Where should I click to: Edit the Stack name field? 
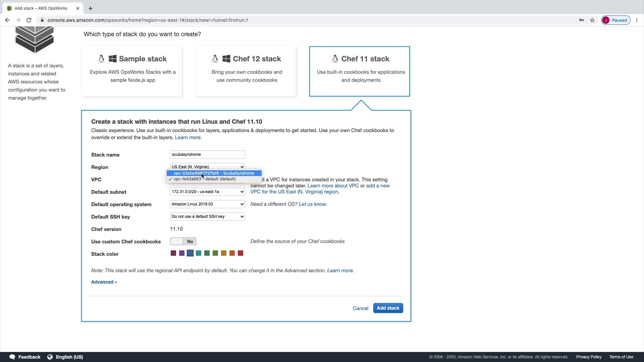[207, 154]
